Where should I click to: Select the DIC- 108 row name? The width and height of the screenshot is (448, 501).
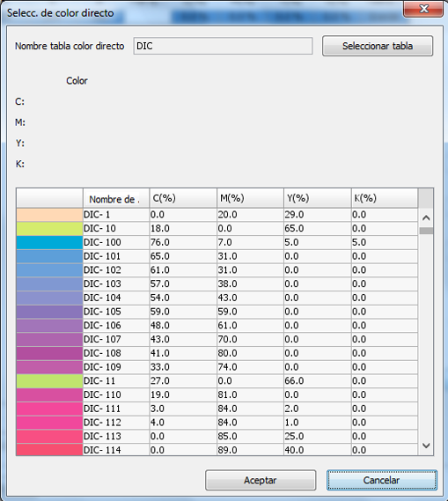(x=102, y=353)
